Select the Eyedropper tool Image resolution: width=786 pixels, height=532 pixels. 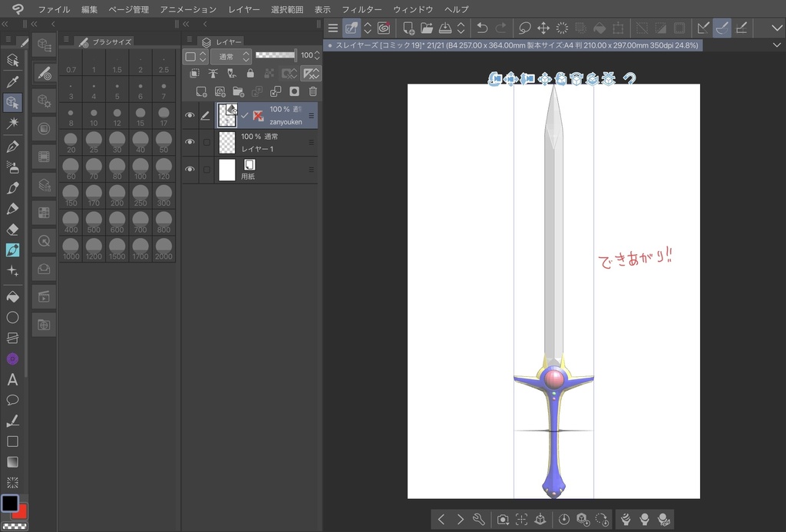click(12, 81)
